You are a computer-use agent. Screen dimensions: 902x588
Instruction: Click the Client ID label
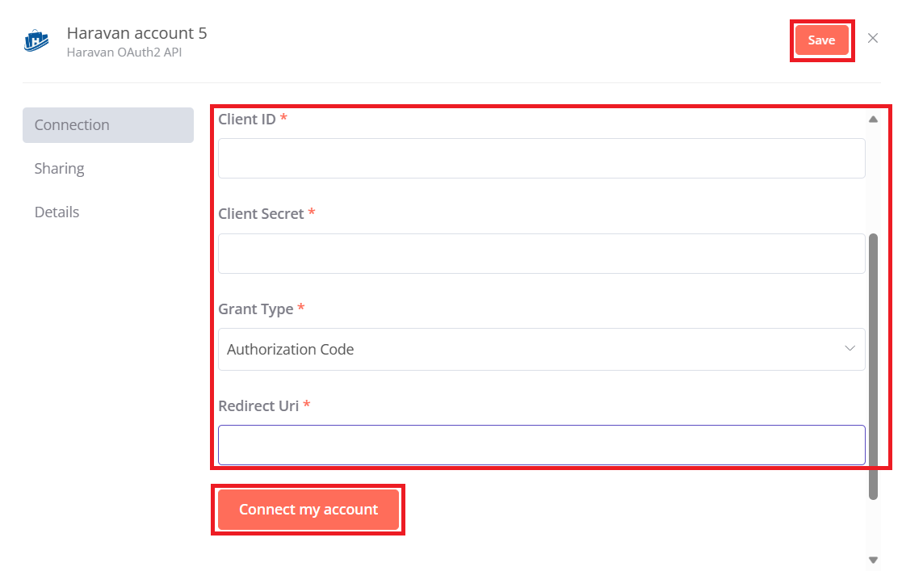(247, 119)
